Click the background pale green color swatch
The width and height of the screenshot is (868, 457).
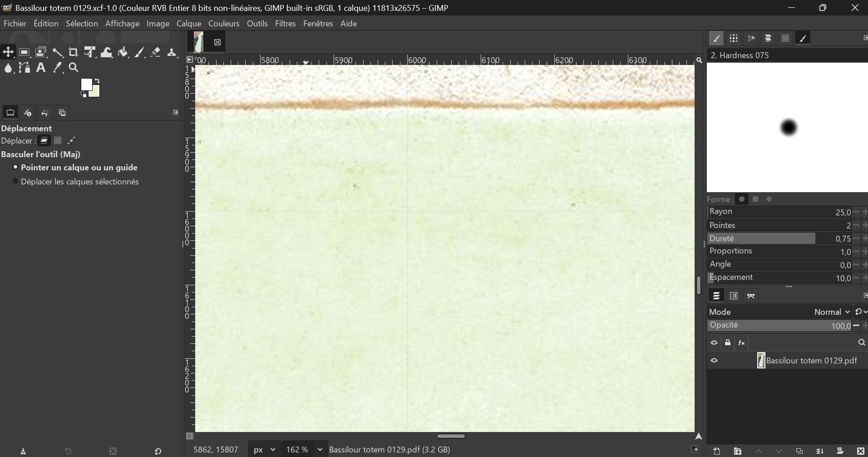click(x=96, y=92)
